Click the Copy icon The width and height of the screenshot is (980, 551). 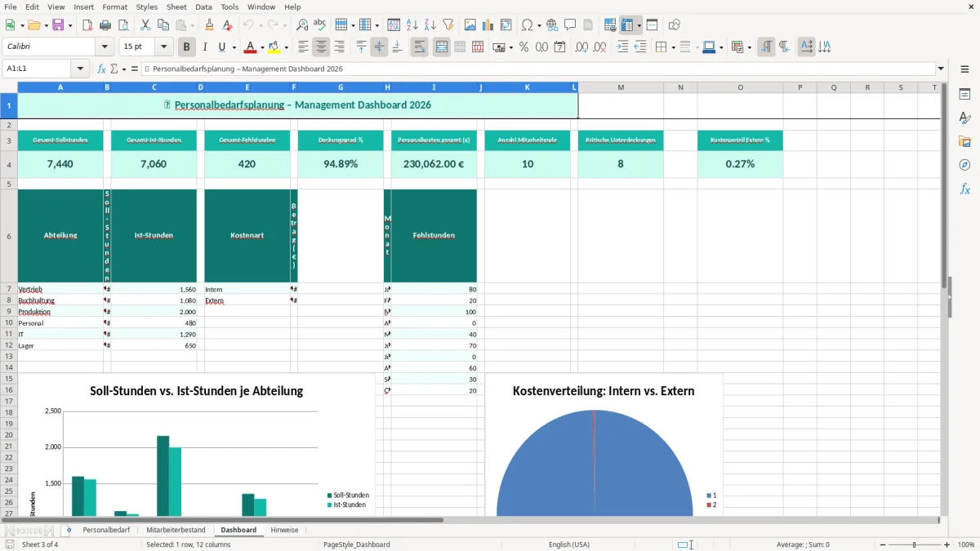[x=163, y=25]
